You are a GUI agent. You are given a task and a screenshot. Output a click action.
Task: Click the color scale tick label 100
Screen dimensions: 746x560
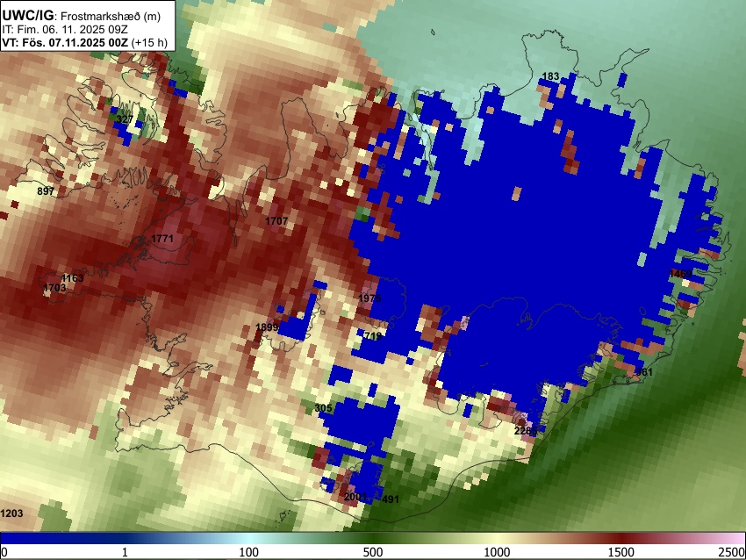[x=249, y=552]
